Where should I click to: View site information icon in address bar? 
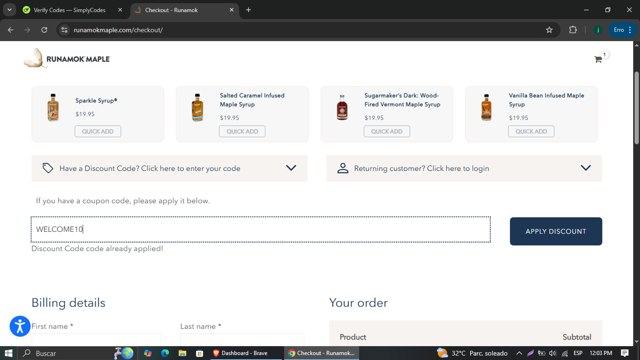tap(64, 30)
